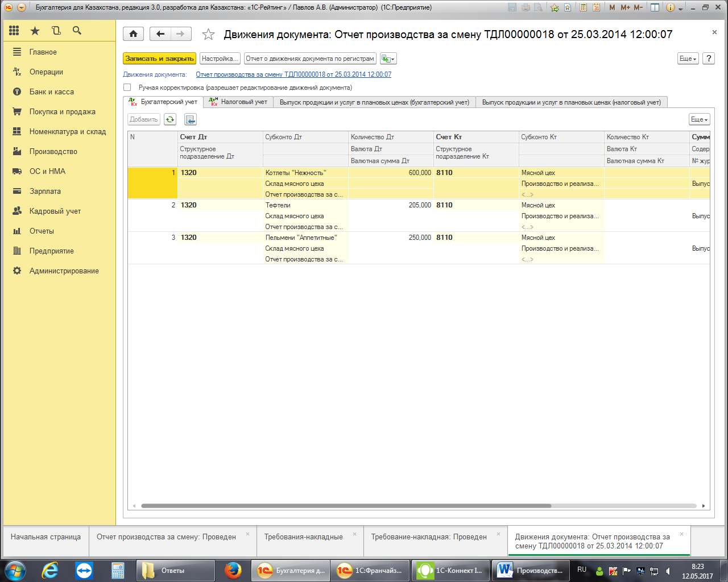Open Favorites star in sidebar header
728x582 pixels.
pyautogui.click(x=35, y=31)
